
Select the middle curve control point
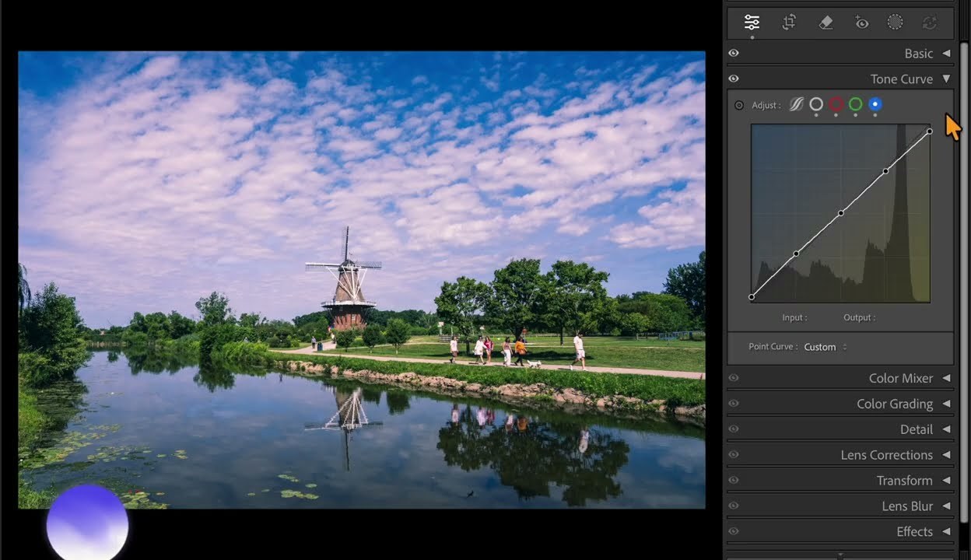(841, 213)
